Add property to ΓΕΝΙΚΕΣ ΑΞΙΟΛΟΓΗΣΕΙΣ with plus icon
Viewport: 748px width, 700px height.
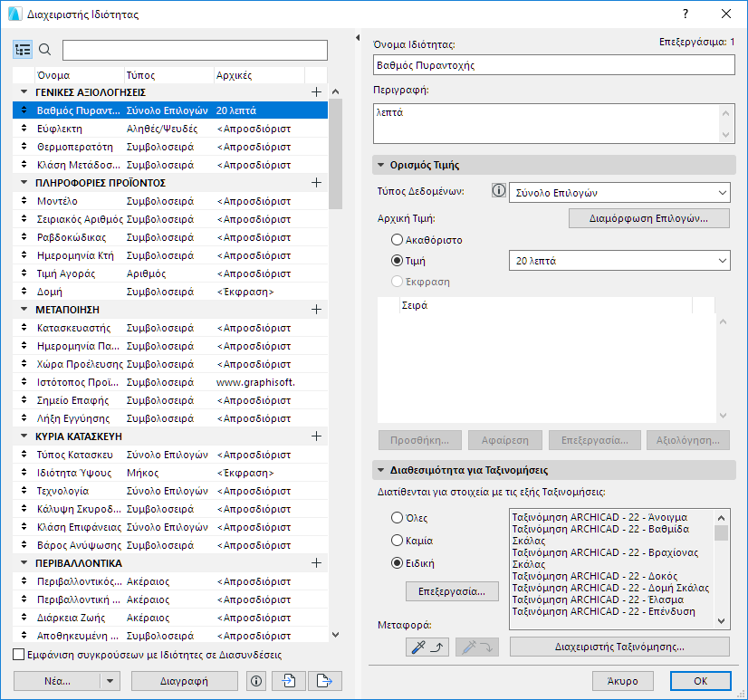[316, 92]
